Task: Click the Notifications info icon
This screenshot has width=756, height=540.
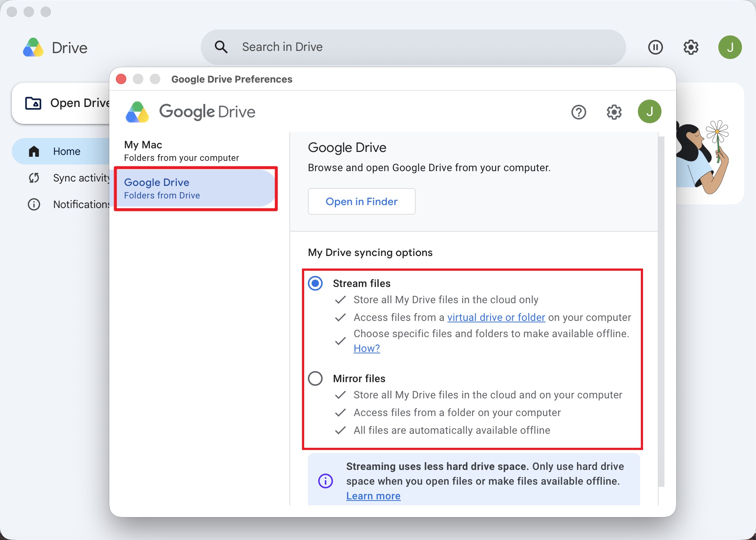Action: point(34,204)
